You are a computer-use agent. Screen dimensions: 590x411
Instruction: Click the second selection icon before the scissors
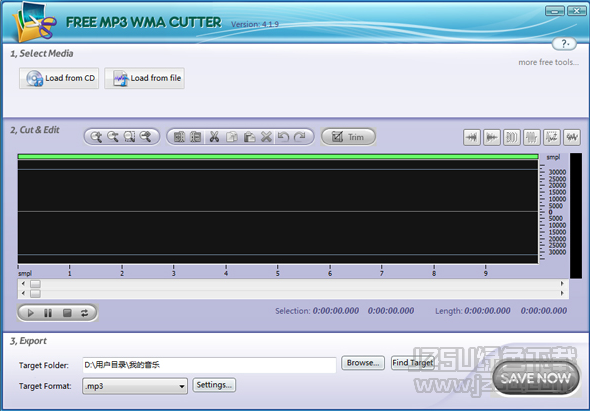click(196, 137)
